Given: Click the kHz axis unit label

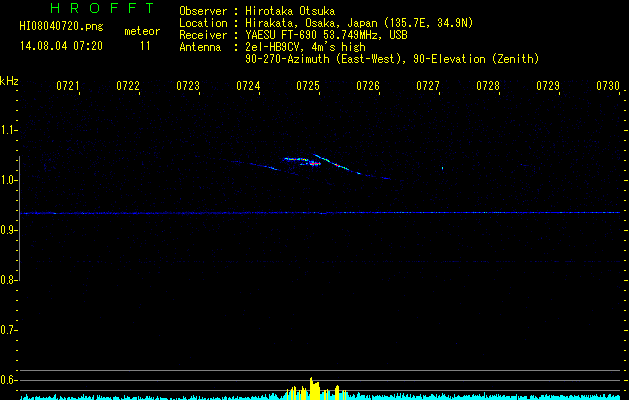Looking at the screenshot, I should (9, 81).
